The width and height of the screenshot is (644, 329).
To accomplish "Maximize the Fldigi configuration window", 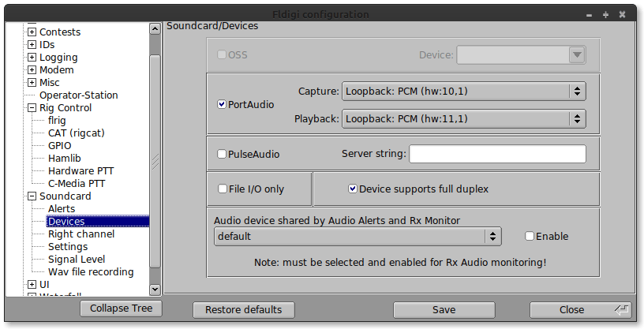I will [x=606, y=15].
